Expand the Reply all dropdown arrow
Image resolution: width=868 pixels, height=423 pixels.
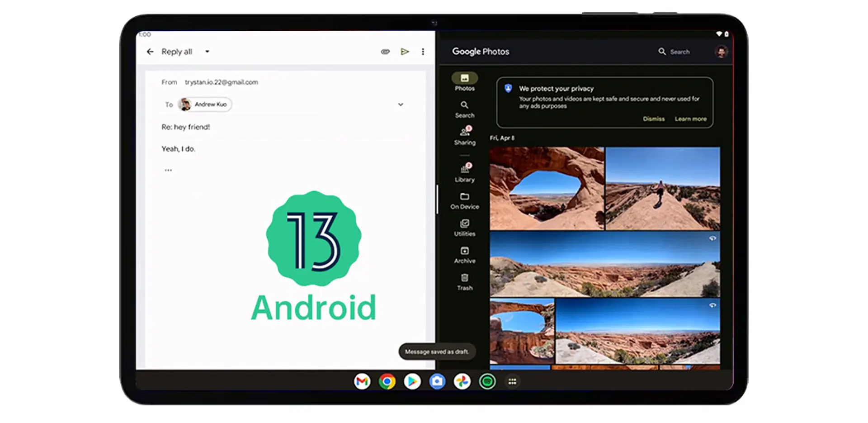pyautogui.click(x=207, y=52)
